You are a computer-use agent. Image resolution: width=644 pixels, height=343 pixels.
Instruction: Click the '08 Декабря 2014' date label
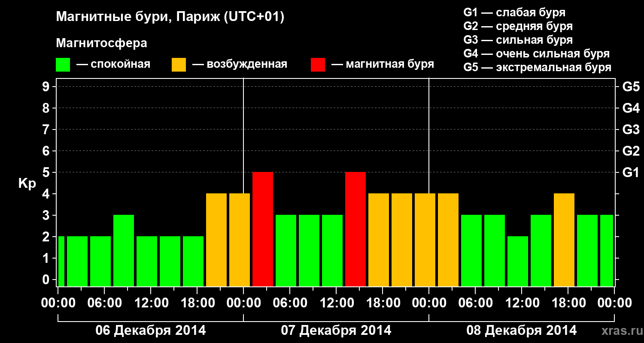[521, 331]
